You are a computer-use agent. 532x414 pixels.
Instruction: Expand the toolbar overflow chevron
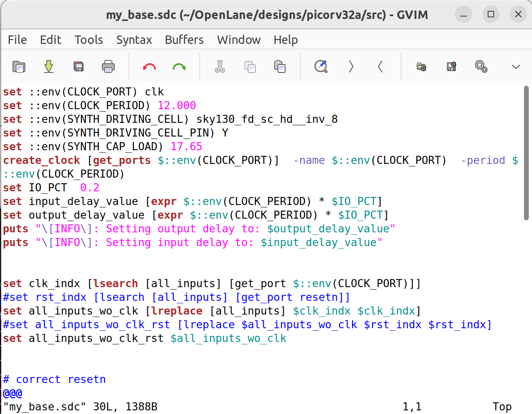coord(516,66)
